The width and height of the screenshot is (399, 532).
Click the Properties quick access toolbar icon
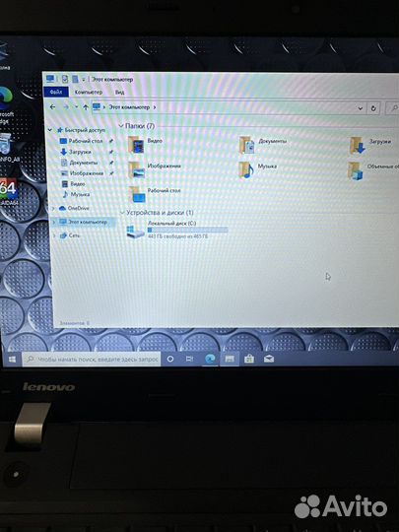tap(64, 79)
